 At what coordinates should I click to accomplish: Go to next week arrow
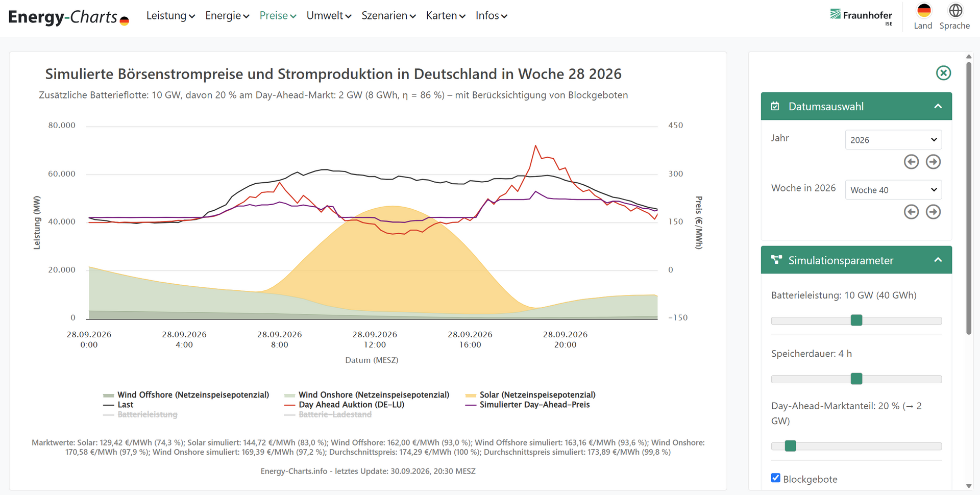[x=933, y=212]
